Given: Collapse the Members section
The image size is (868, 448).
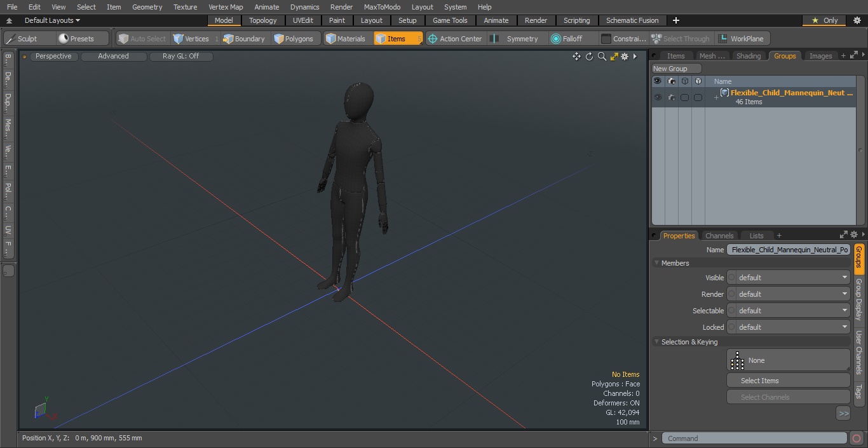Looking at the screenshot, I should click(x=656, y=263).
